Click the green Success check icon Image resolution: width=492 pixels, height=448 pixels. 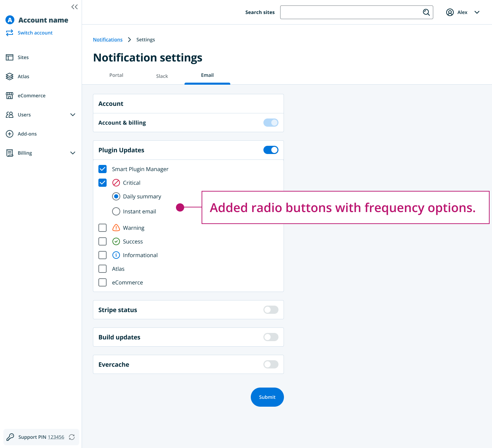tap(116, 241)
